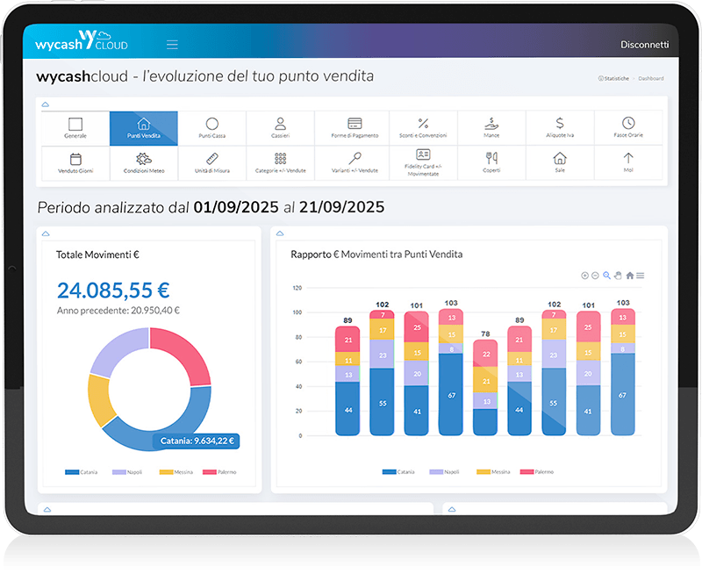Open the Condizioni Meteo tile
The image size is (702, 588).
pyautogui.click(x=143, y=163)
